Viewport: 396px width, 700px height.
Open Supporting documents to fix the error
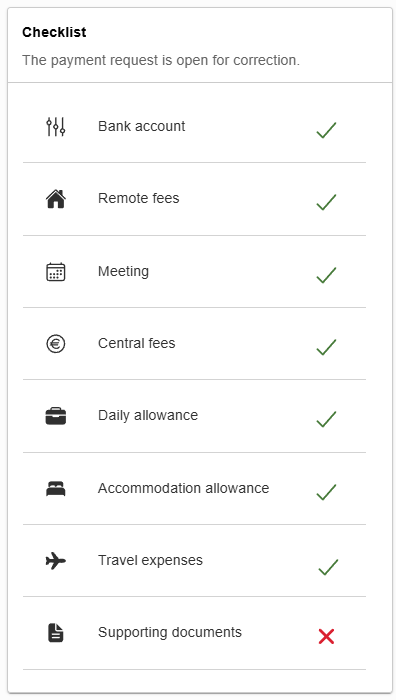click(194, 633)
